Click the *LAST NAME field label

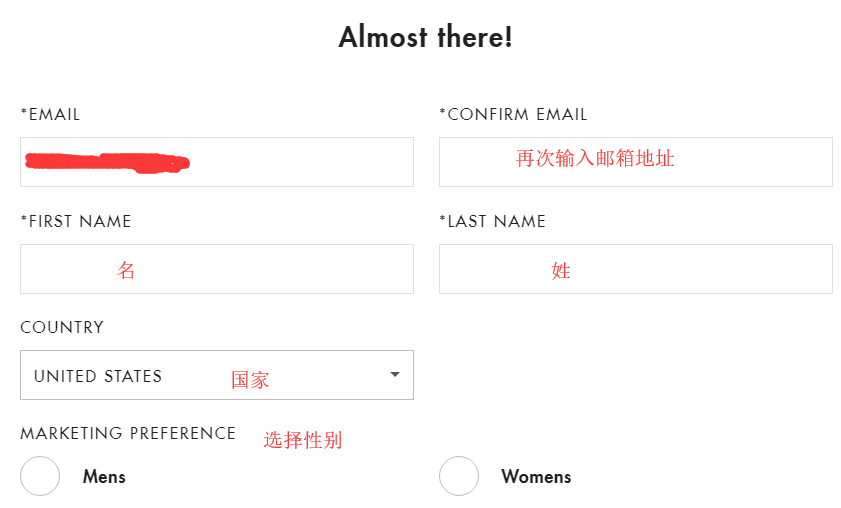tap(492, 221)
